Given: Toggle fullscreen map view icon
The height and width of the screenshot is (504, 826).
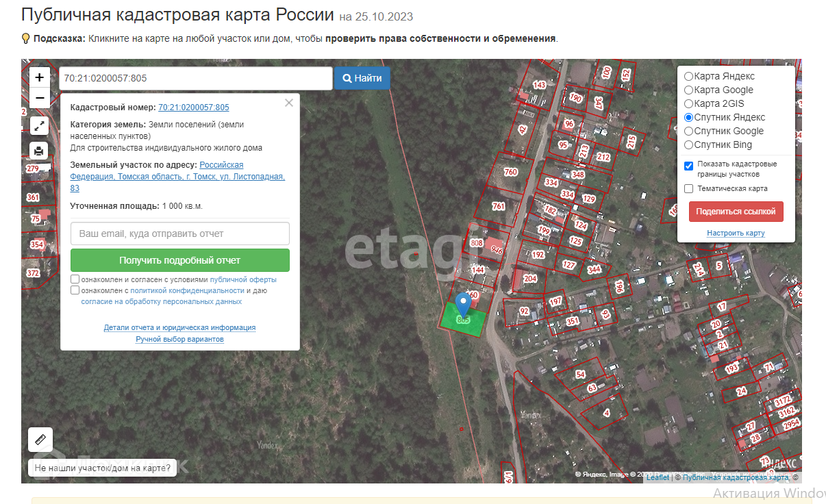Looking at the screenshot, I should pos(40,126).
